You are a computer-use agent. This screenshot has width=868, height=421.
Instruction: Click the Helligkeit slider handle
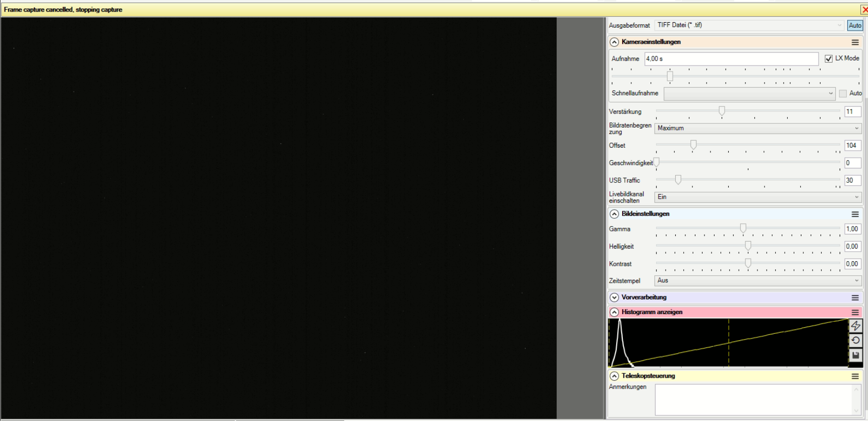748,246
